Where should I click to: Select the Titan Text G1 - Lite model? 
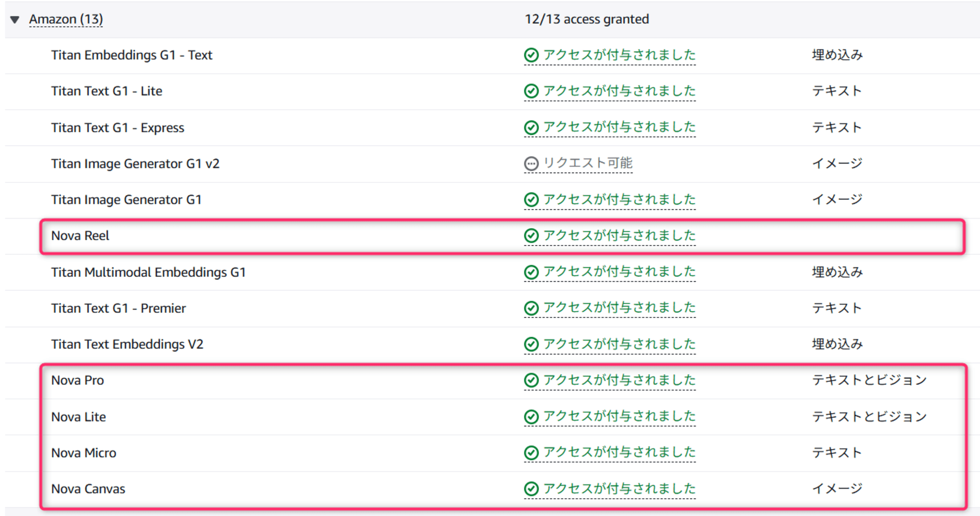(x=107, y=91)
